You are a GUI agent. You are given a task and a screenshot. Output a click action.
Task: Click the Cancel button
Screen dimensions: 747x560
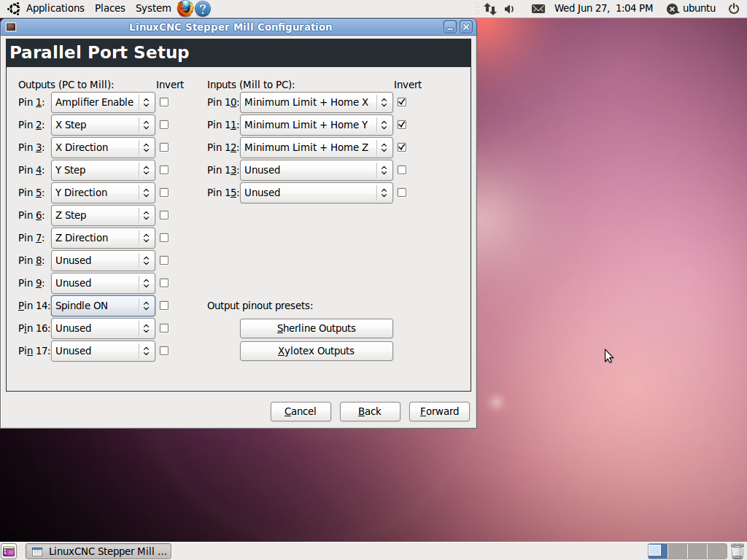coord(301,411)
